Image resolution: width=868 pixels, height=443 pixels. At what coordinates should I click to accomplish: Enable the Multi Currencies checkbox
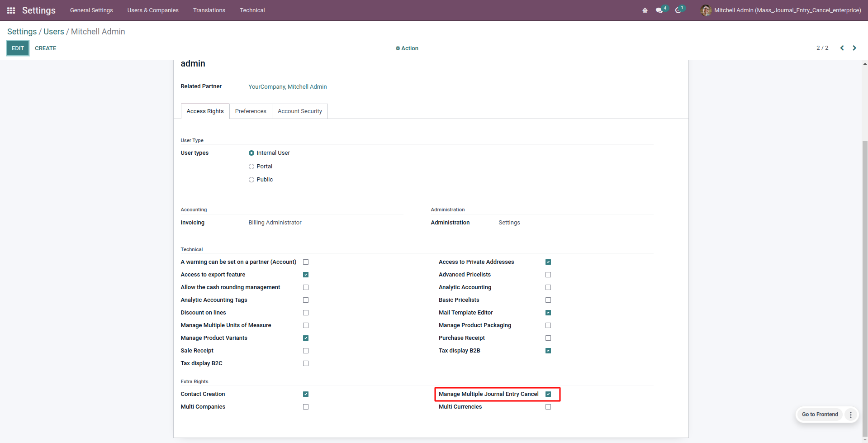tap(548, 407)
